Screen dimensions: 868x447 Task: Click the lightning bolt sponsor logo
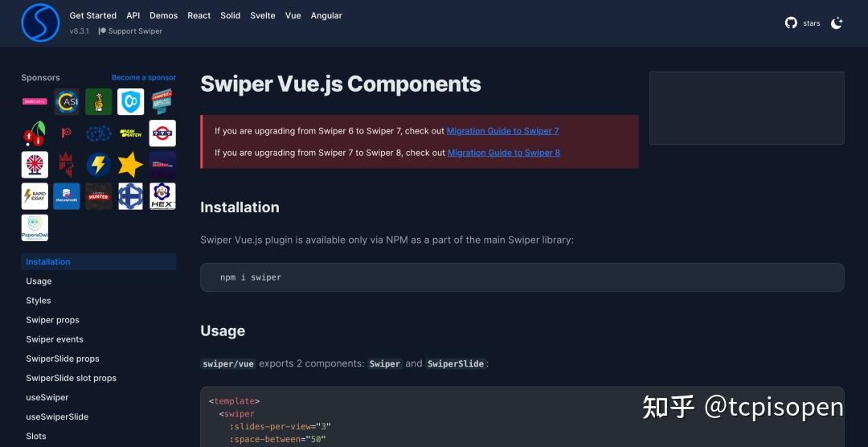[x=99, y=165]
